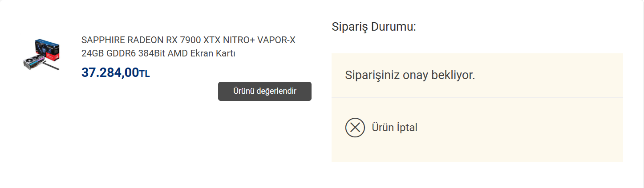Click the 24GB GDDR6 384Bit AMD Ekran Kartı line
This screenshot has height=188, width=644.
pos(158,54)
